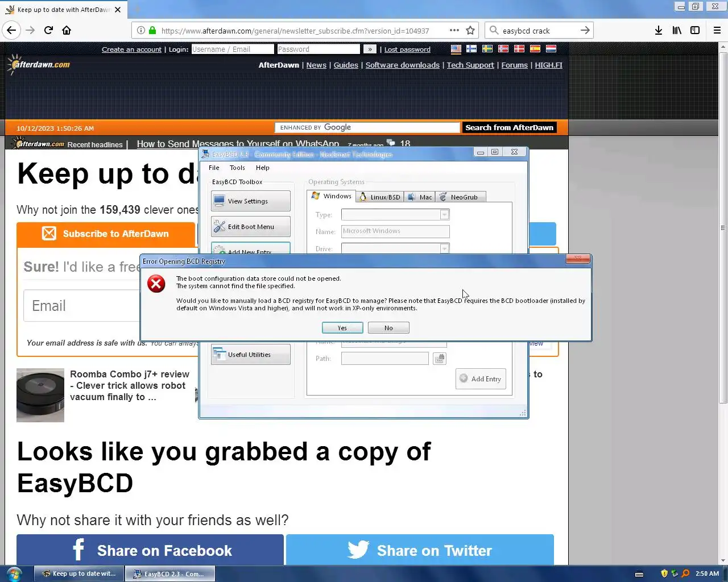Click the Password login field
This screenshot has width=728, height=582.
[318, 49]
